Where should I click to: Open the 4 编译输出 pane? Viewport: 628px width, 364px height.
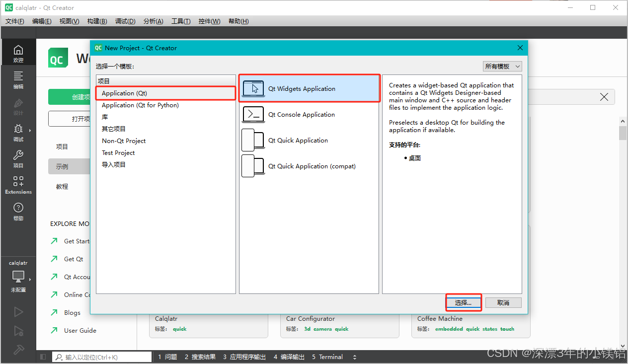coord(289,357)
